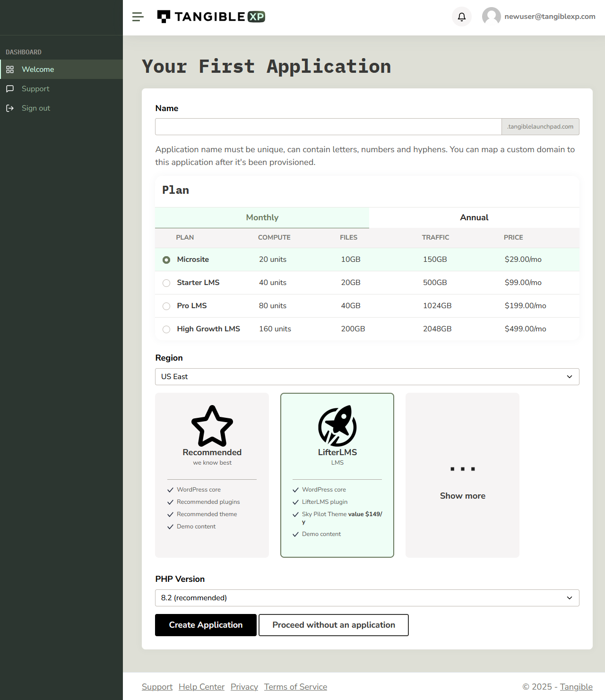Expand the PHP Version dropdown

(367, 598)
